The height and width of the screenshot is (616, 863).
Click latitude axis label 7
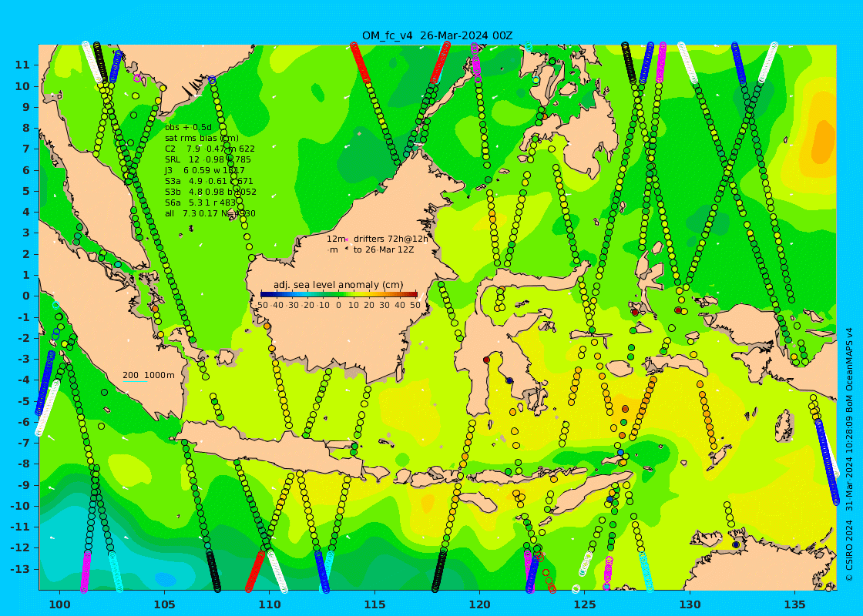[25, 149]
